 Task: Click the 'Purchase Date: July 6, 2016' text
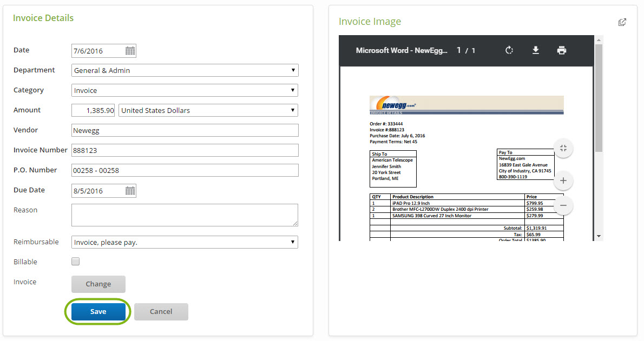[397, 136]
